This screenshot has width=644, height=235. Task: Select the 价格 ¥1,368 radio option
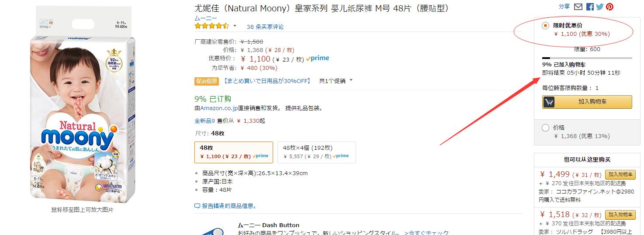click(x=545, y=128)
